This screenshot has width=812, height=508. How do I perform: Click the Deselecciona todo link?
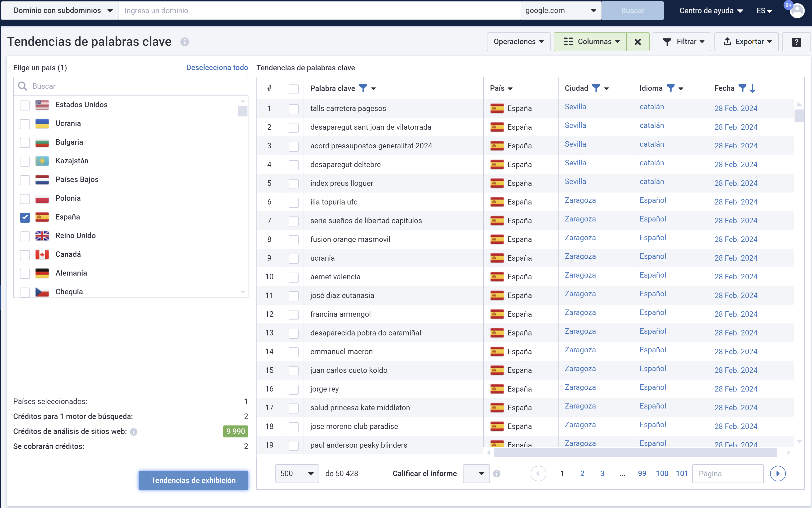click(217, 67)
